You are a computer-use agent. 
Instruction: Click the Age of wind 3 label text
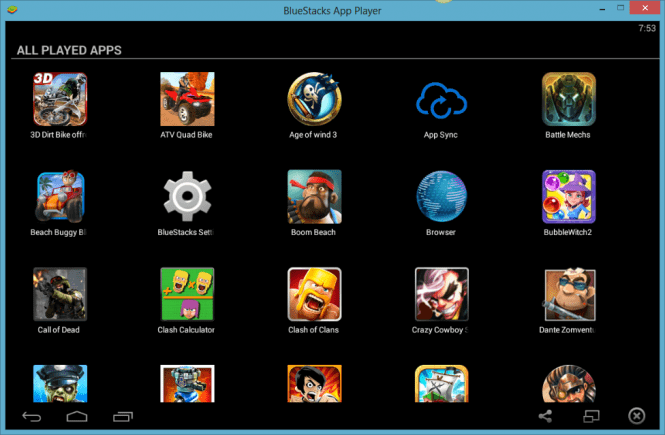[x=313, y=135]
